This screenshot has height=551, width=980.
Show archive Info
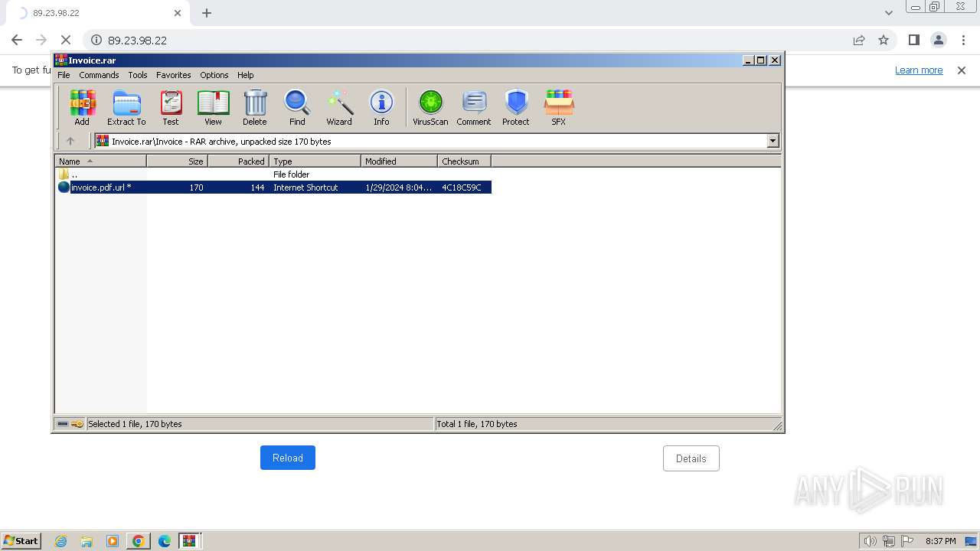[381, 107]
